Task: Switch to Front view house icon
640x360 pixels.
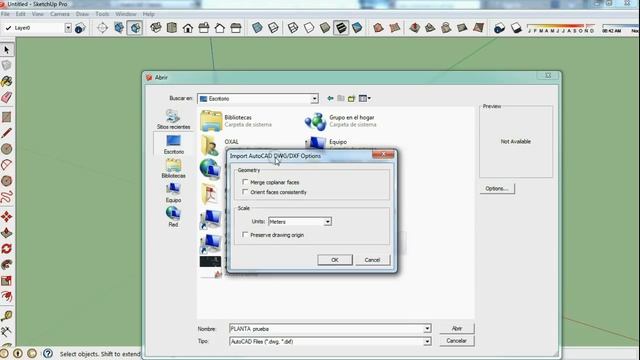Action: 188,28
